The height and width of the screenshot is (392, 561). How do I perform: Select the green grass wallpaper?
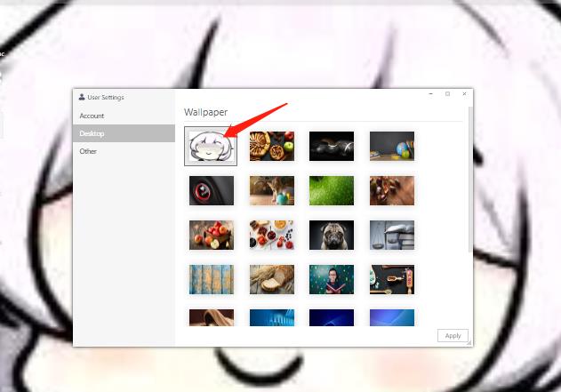[332, 190]
